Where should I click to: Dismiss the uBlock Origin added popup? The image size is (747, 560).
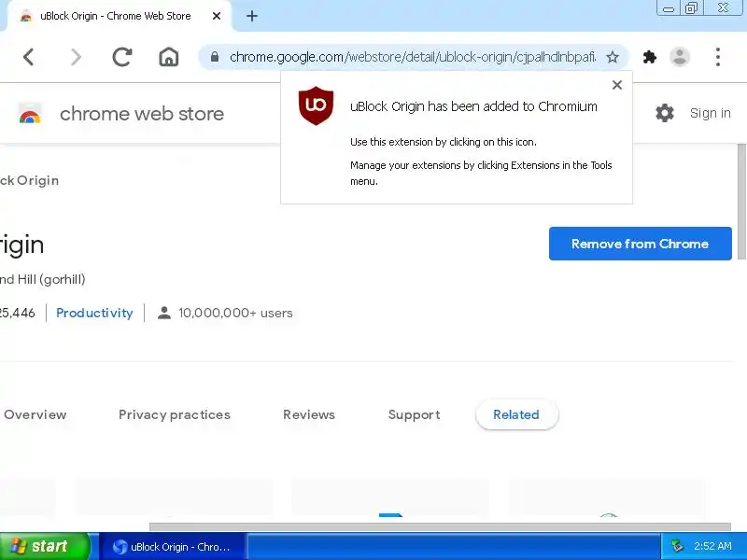617,85
